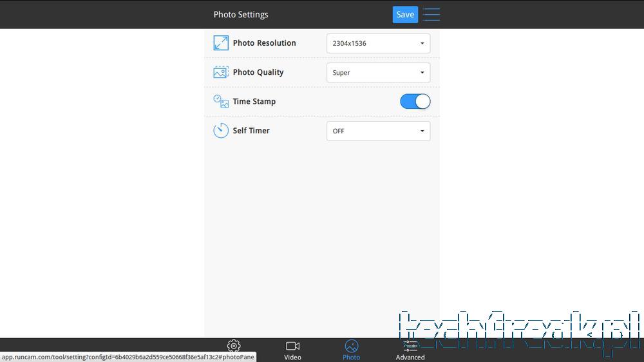This screenshot has height=362, width=644.
Task: Click the Self Timer stopwatch icon
Action: click(221, 130)
